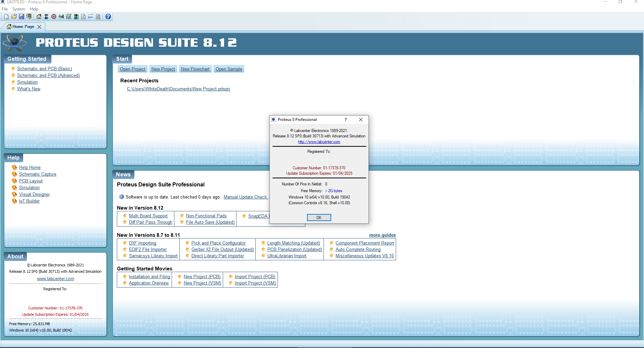
Task: Open the Component Placement Report guide
Action: 364,243
